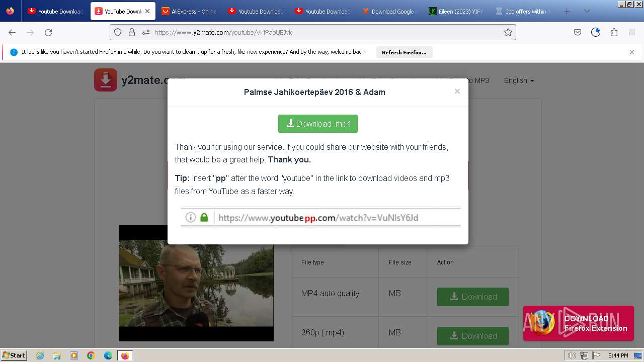Open File Explorer from the taskbar
The width and height of the screenshot is (644, 362).
click(57, 355)
